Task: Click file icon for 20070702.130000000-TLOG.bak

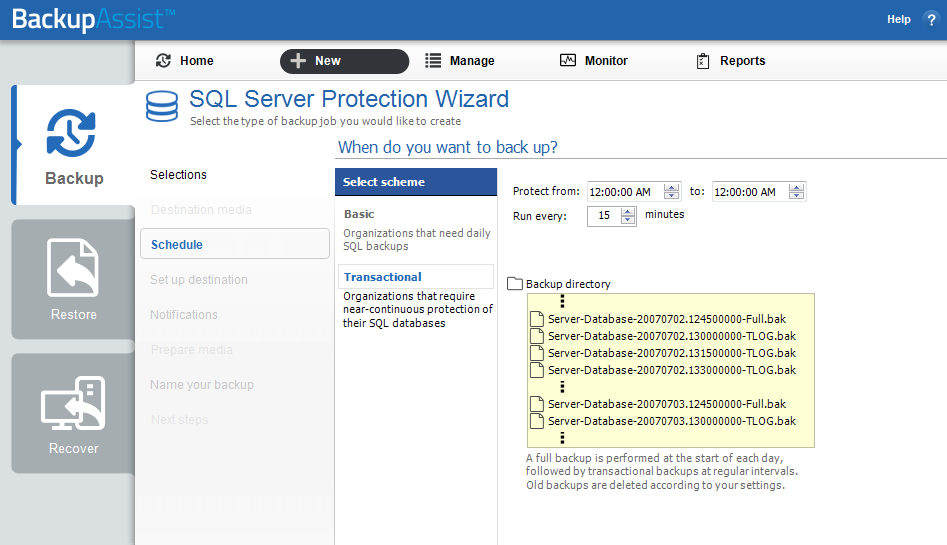Action: pyautogui.click(x=537, y=335)
